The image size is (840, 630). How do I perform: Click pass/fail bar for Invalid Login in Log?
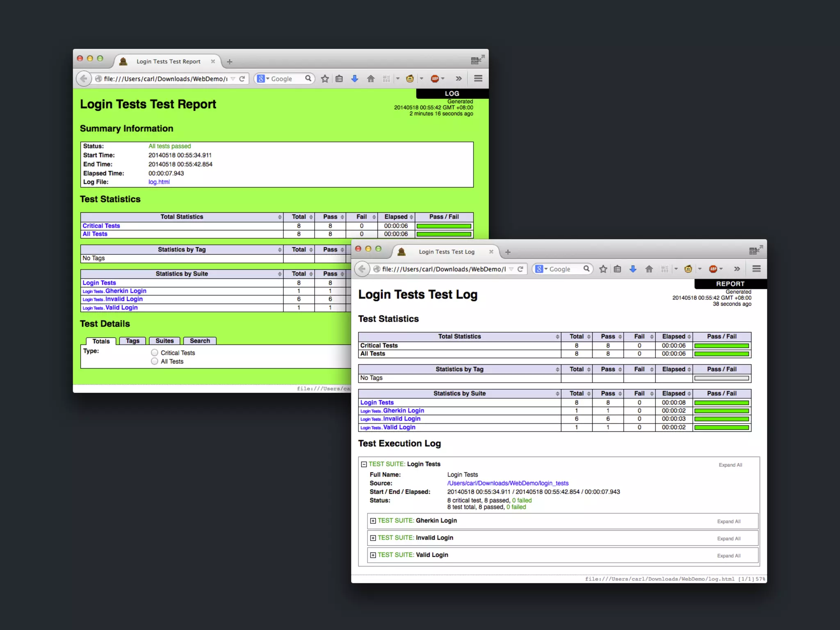click(721, 419)
